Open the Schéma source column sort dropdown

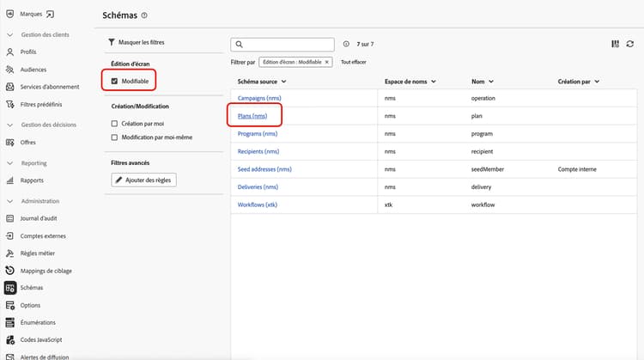(283, 82)
